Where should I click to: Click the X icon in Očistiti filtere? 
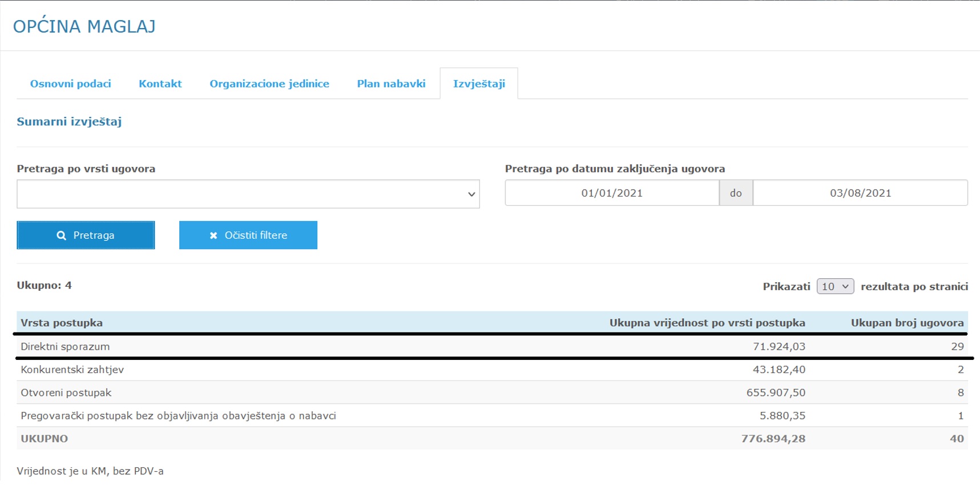pyautogui.click(x=213, y=235)
